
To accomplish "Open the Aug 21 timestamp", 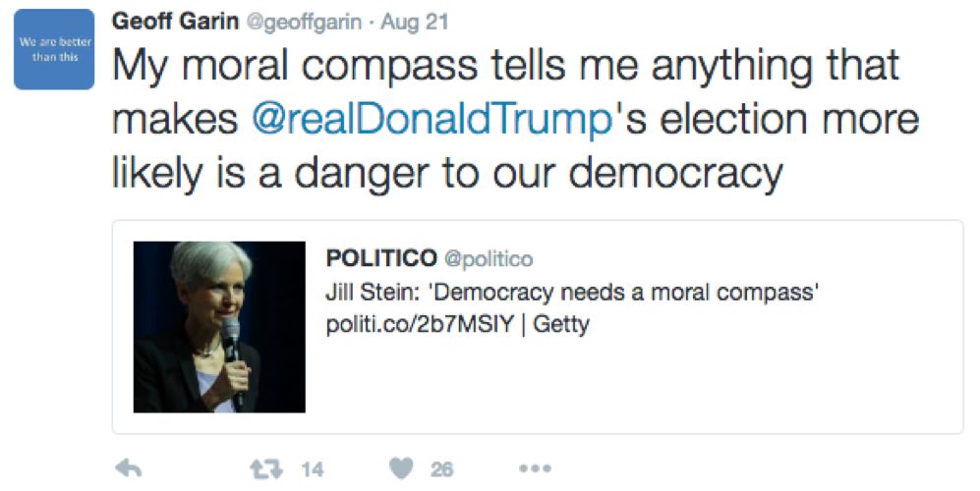I will click(x=415, y=22).
